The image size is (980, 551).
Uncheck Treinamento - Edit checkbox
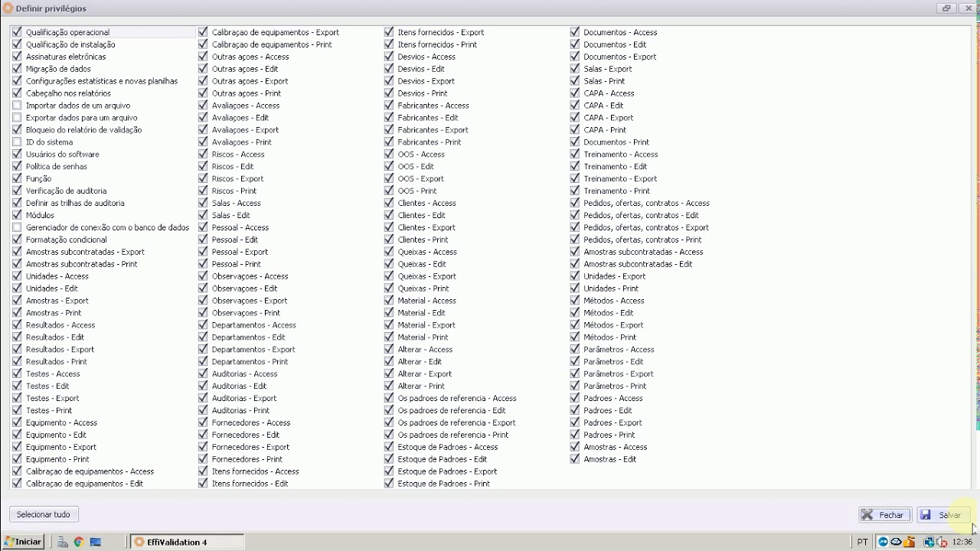(x=575, y=166)
